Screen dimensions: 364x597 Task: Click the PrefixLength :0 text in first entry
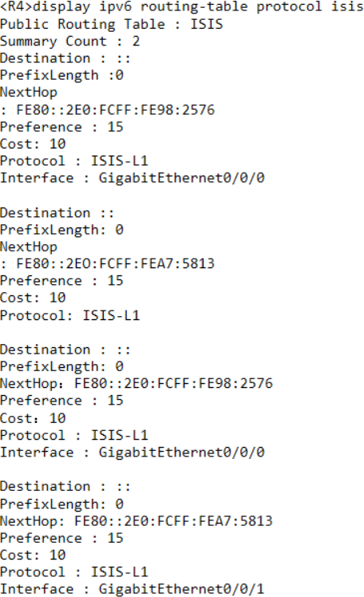click(61, 75)
